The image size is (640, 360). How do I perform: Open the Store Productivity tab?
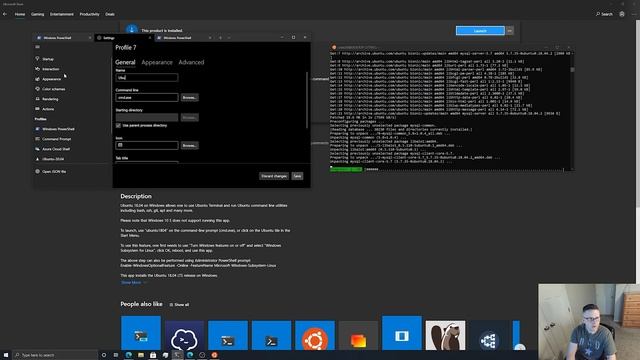coord(89,14)
